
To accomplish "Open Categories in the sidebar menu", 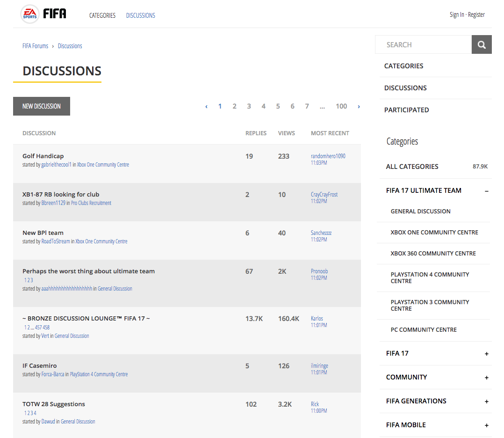I will coord(404,66).
